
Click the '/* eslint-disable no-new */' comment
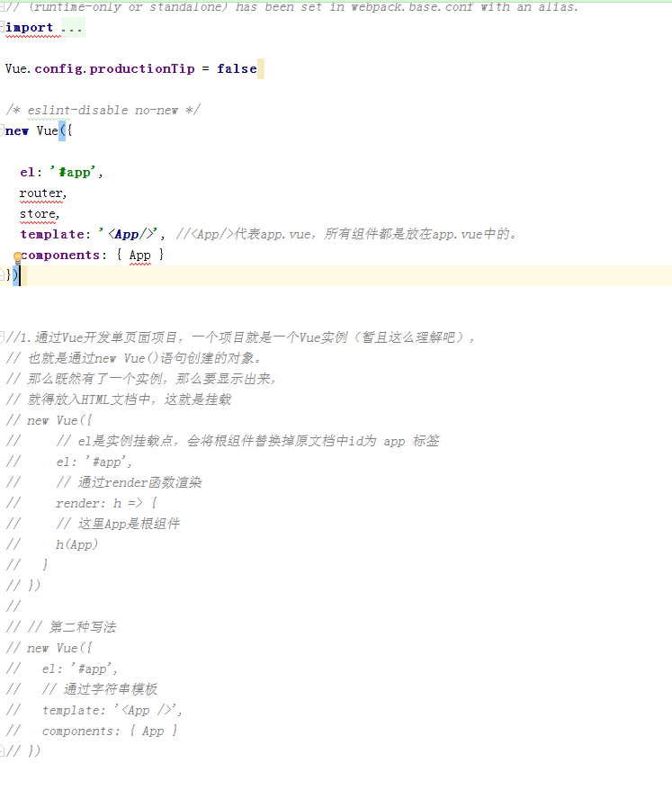[x=103, y=110]
